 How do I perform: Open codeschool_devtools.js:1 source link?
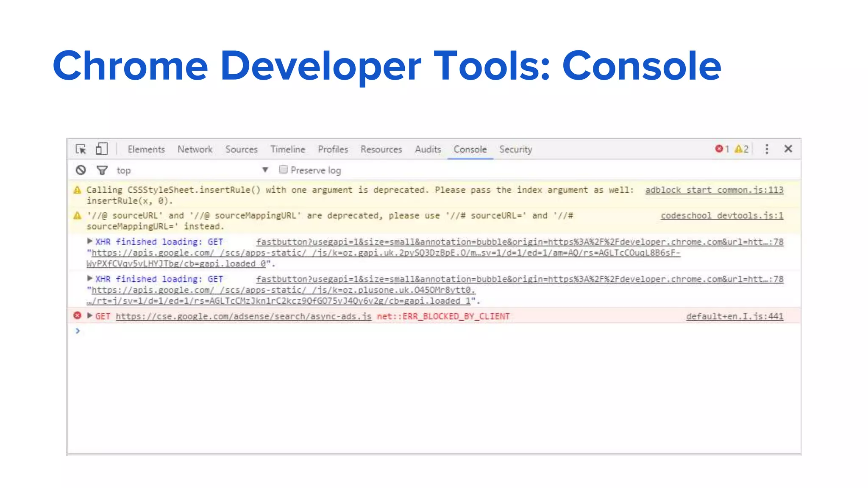click(x=722, y=216)
